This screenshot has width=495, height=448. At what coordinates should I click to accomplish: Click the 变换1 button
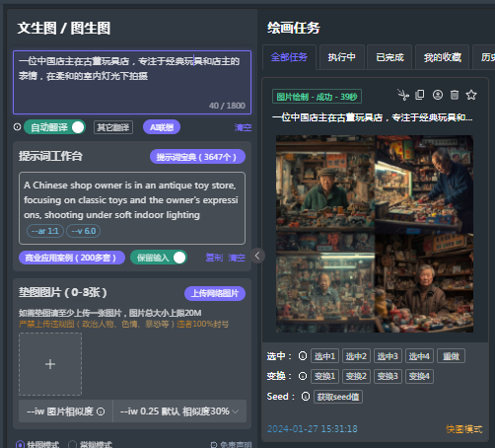coord(324,376)
